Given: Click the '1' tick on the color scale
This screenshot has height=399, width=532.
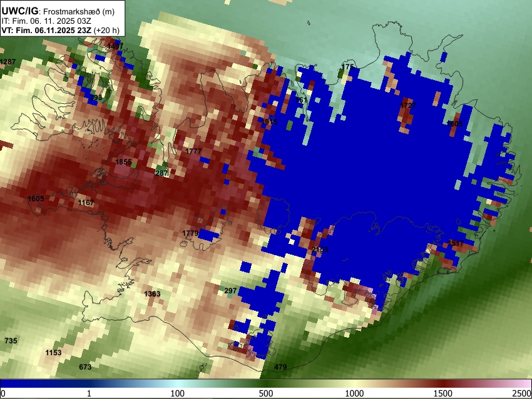Looking at the screenshot, I should point(89,393).
